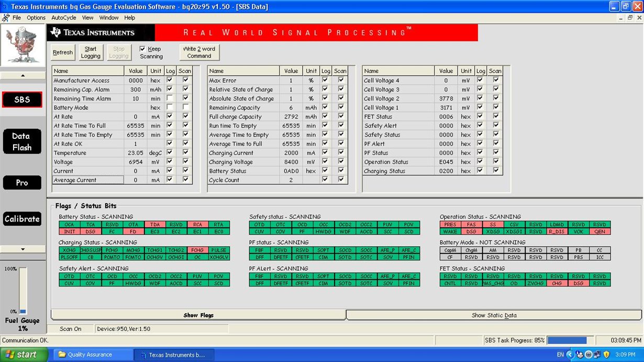Click the application icon left of File menu

[6, 17]
